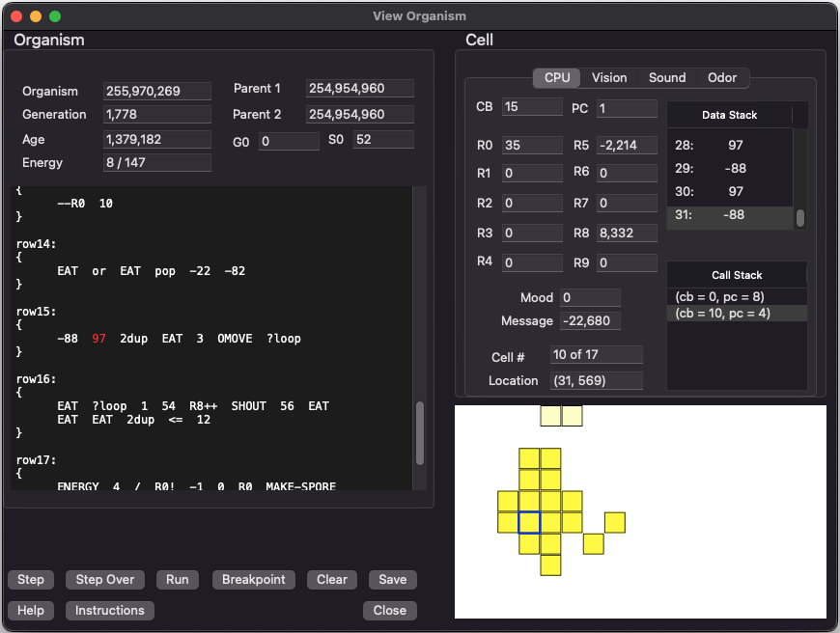Screen dimensions: 840x633
Task: Save the organism
Action: tap(393, 580)
